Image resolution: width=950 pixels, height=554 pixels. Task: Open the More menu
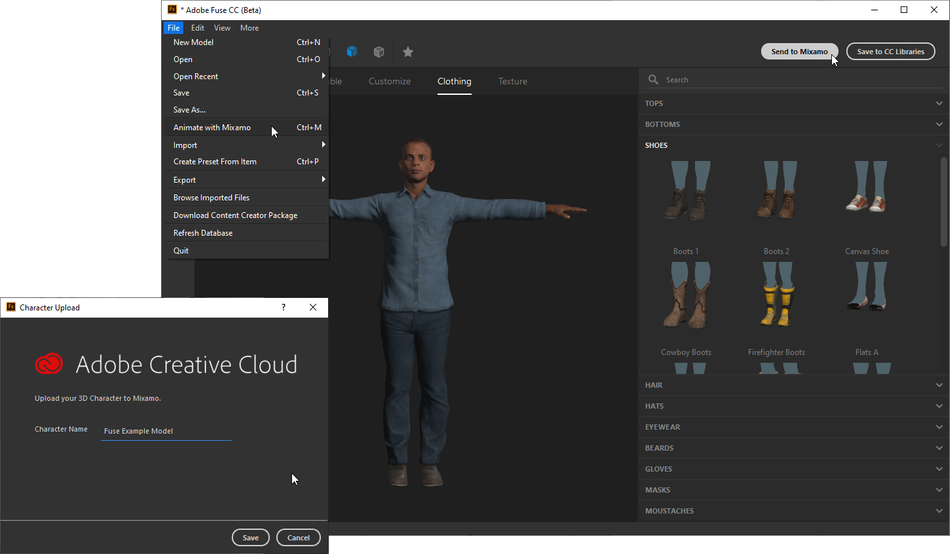[249, 28]
